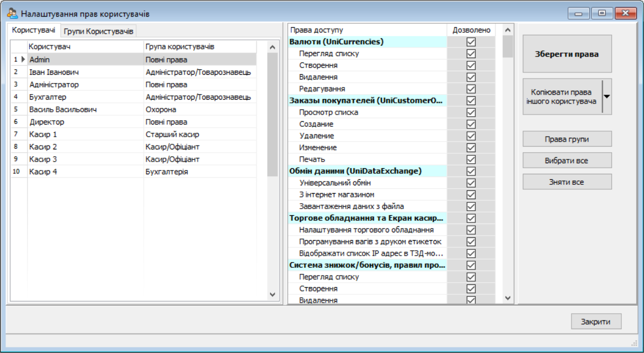Select the Адміністратор user row
The image size is (644, 353).
[133, 85]
